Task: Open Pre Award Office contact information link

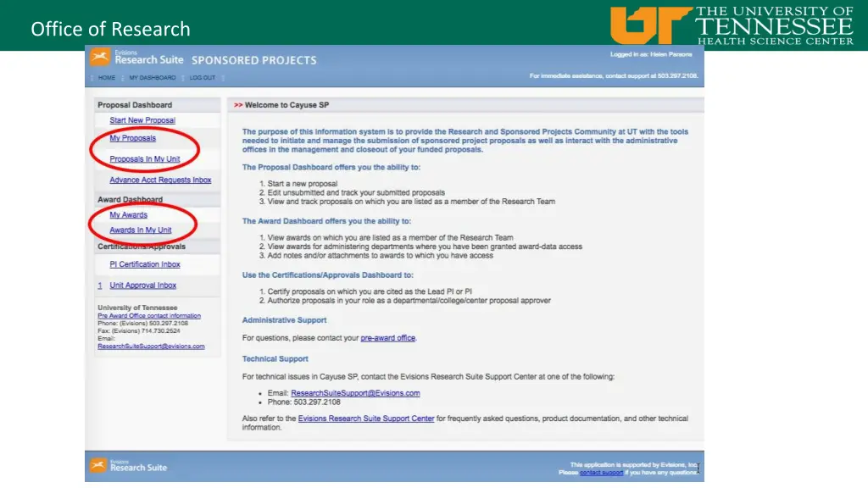Action: click(149, 316)
